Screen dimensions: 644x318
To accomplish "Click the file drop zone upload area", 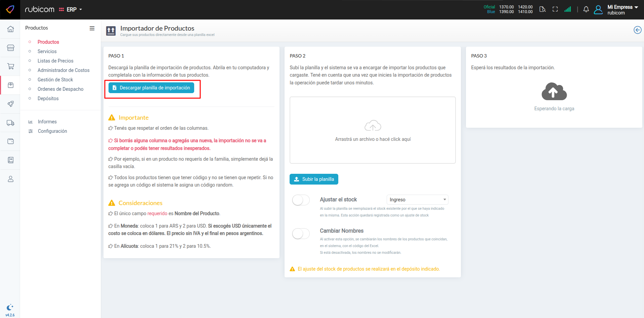I will [373, 130].
